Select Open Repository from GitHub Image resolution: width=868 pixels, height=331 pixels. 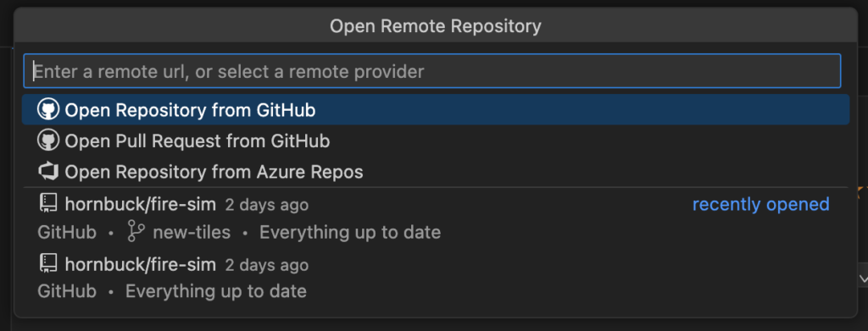point(436,109)
